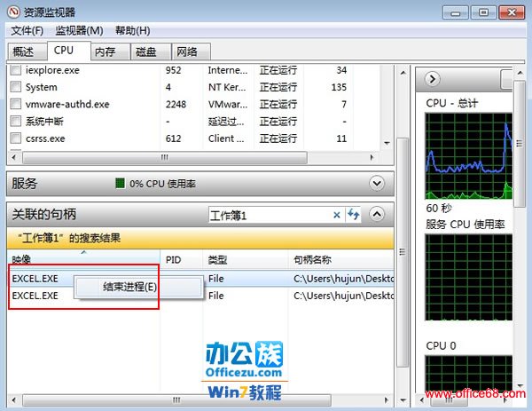
Task: Click PID 2248 cell
Action: pyautogui.click(x=176, y=104)
